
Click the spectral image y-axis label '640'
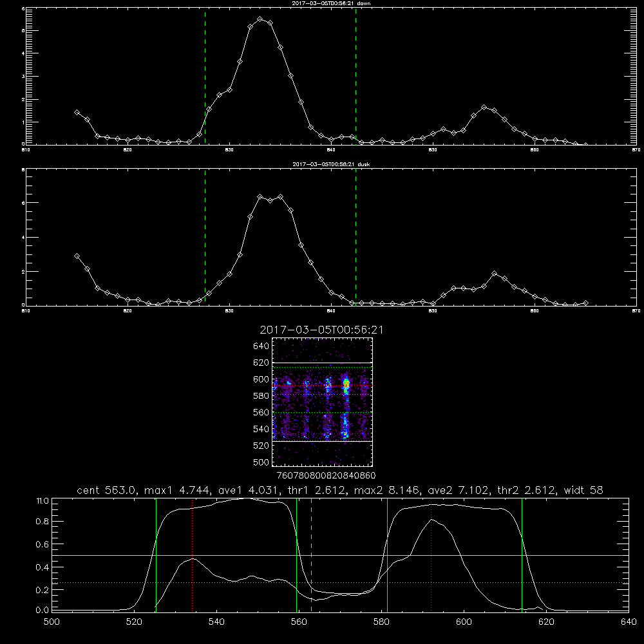pos(261,346)
